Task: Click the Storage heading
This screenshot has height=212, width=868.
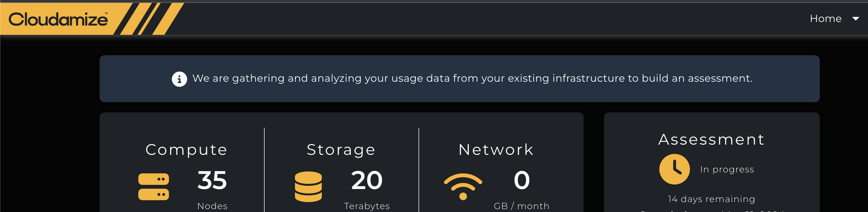Action: (x=341, y=149)
